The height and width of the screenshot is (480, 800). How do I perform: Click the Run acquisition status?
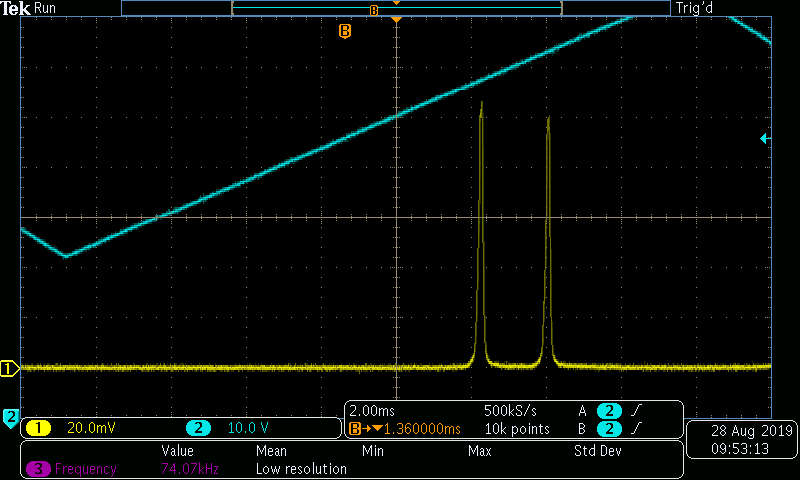[45, 8]
